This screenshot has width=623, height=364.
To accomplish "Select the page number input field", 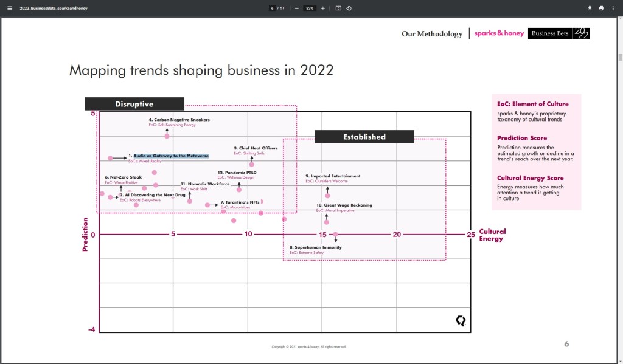I will 272,8.
